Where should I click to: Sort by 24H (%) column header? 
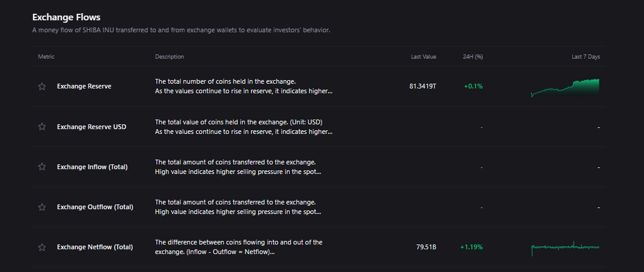(473, 57)
